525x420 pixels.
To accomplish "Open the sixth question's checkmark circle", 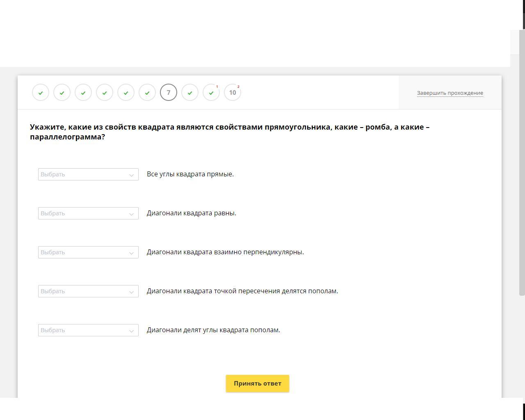I will [x=147, y=93].
